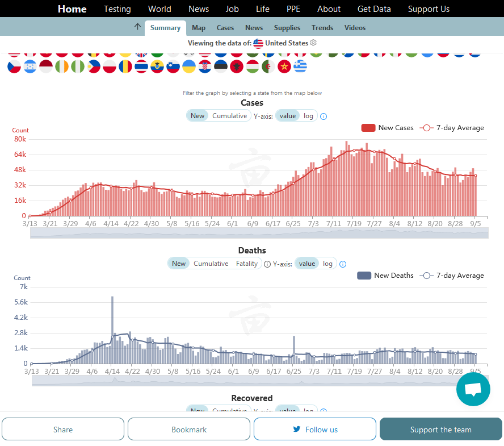Open Life in top navigation
The width and height of the screenshot is (504, 446).
[263, 9]
